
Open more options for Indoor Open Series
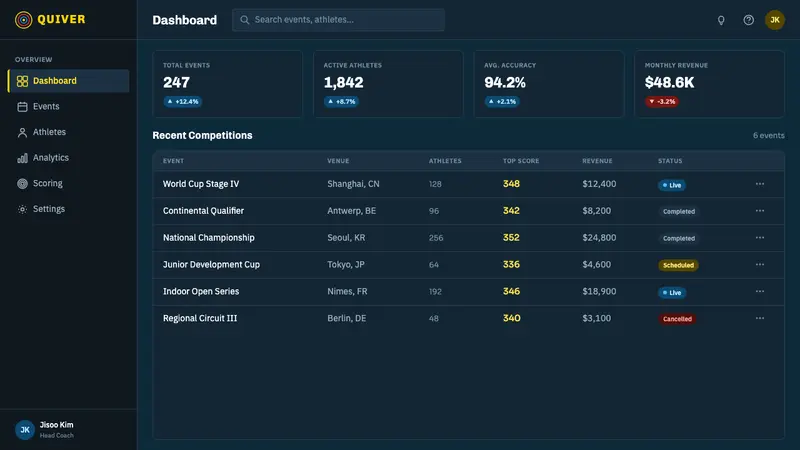click(x=760, y=291)
